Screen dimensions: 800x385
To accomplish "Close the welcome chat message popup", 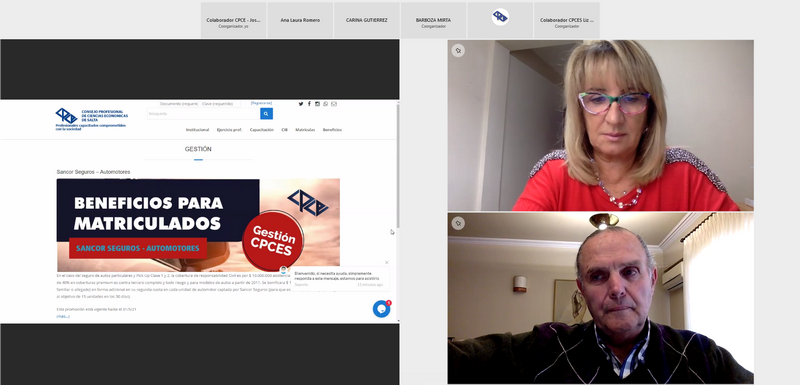I will coord(386,263).
